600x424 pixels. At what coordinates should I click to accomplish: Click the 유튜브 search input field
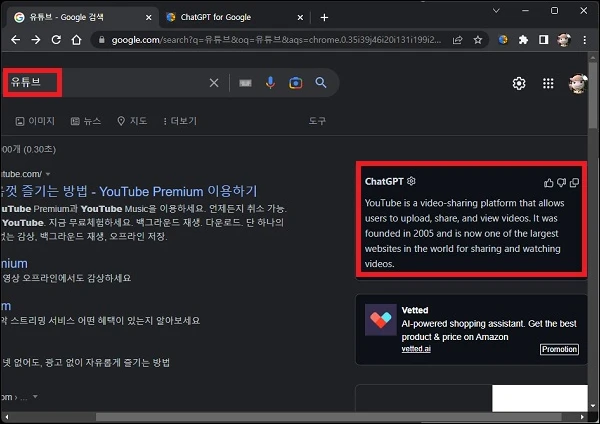click(x=107, y=83)
